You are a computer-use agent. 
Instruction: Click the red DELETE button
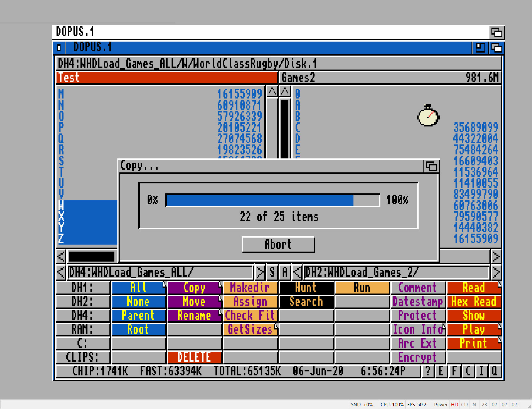coord(195,357)
